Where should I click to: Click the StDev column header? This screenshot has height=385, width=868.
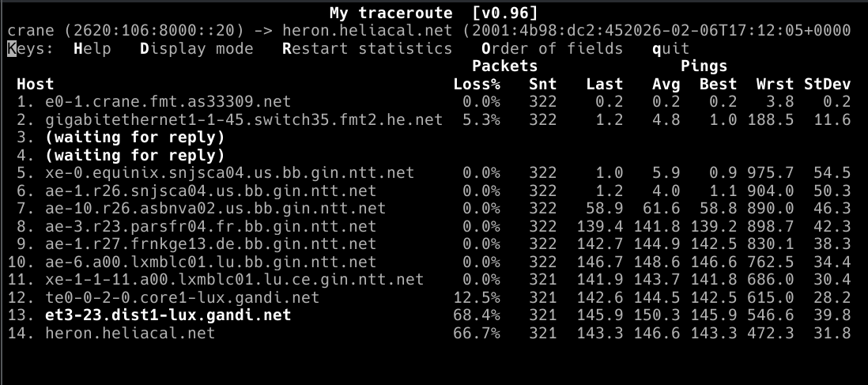(x=827, y=84)
